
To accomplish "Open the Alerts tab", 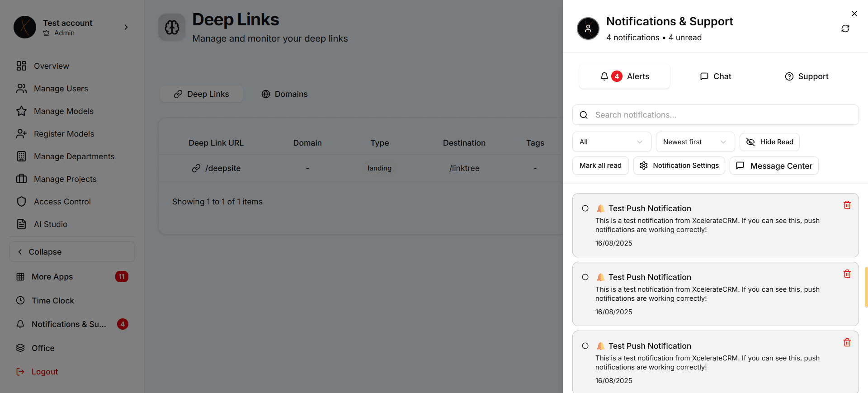I will click(x=624, y=76).
